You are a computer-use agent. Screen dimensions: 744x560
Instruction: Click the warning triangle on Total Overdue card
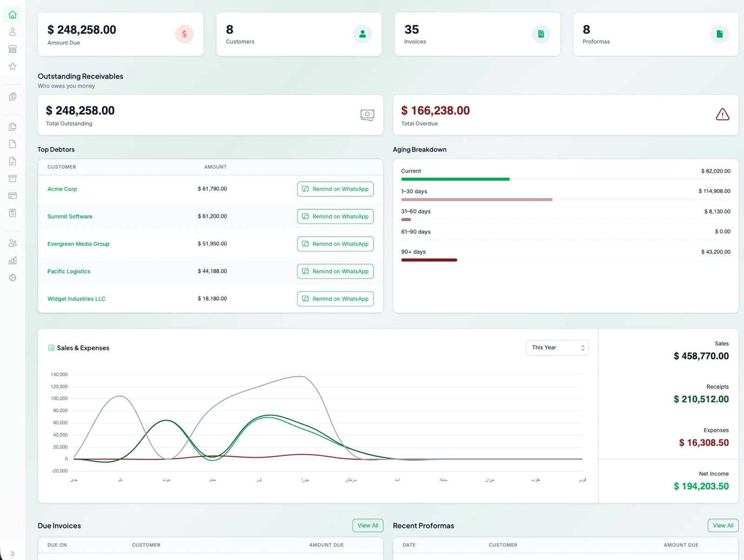[722, 114]
